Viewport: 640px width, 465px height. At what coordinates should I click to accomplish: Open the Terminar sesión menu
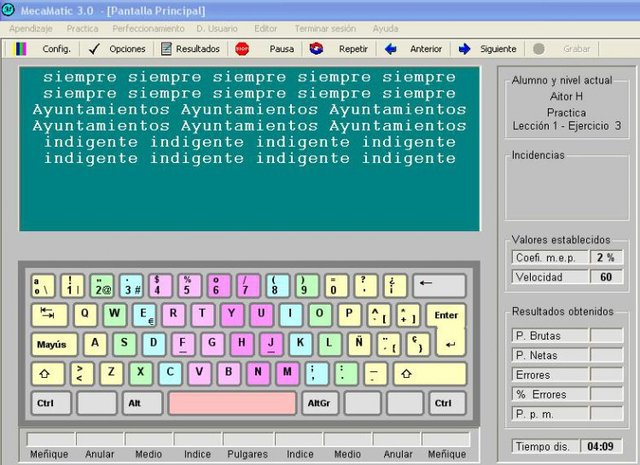point(325,29)
